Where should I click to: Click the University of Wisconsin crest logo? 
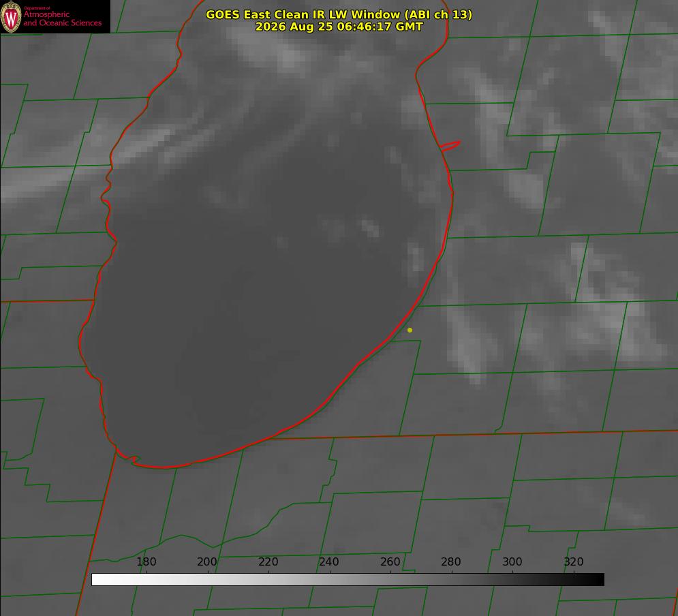point(11,16)
